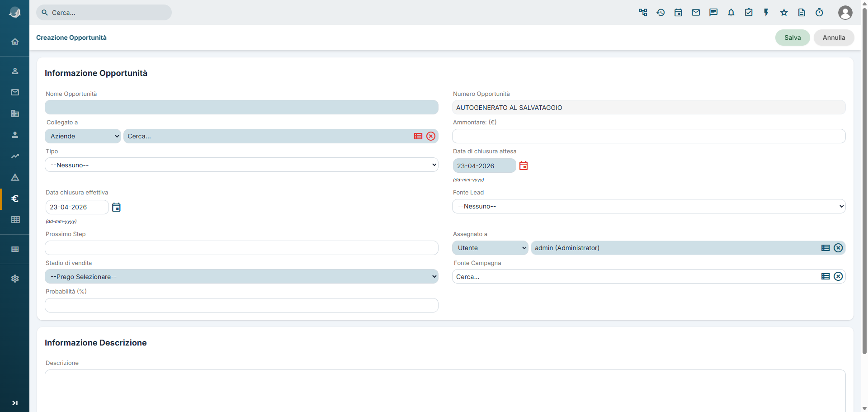
Task: Focus the Nome Opportunità field
Action: pos(241,107)
